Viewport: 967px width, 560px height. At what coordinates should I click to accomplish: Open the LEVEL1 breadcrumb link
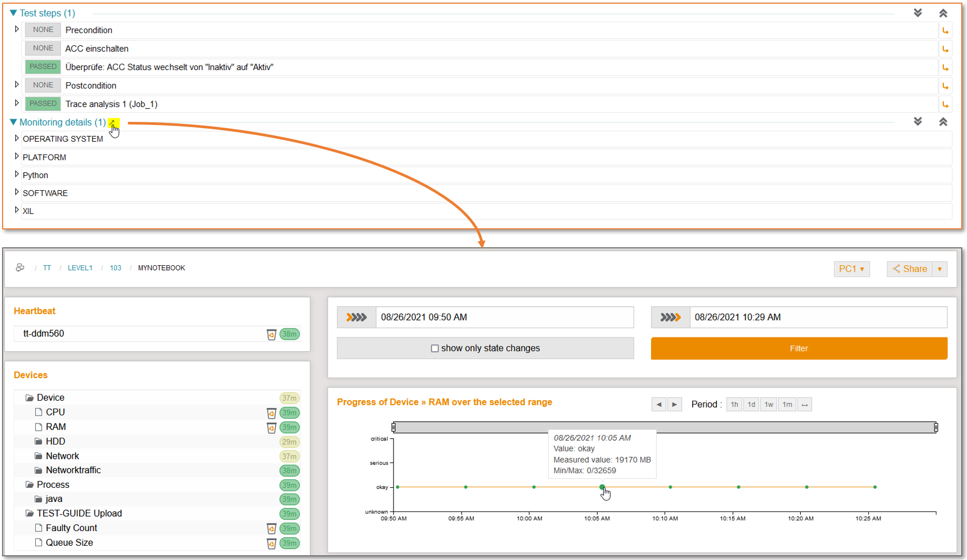point(80,268)
